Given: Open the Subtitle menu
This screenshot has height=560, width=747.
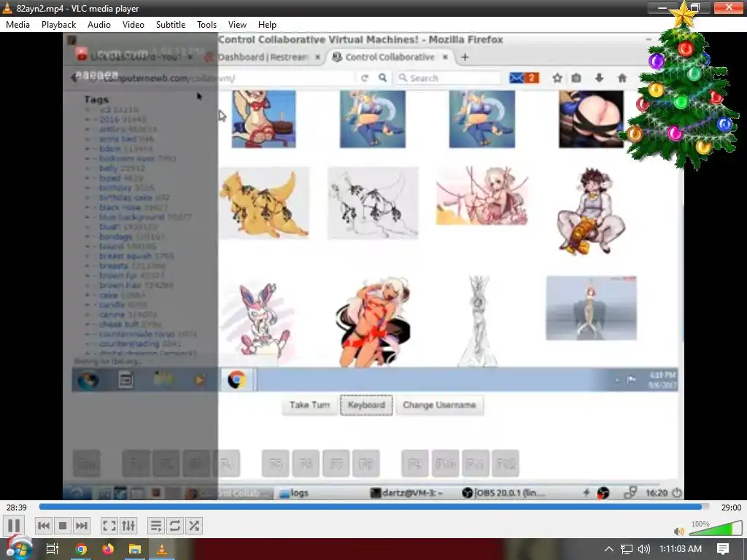Looking at the screenshot, I should click(171, 25).
